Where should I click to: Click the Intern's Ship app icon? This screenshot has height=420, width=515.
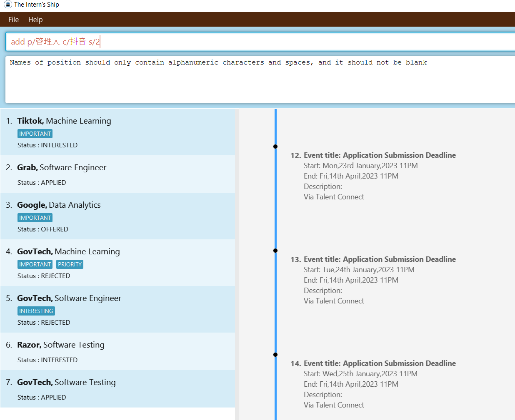7,5
